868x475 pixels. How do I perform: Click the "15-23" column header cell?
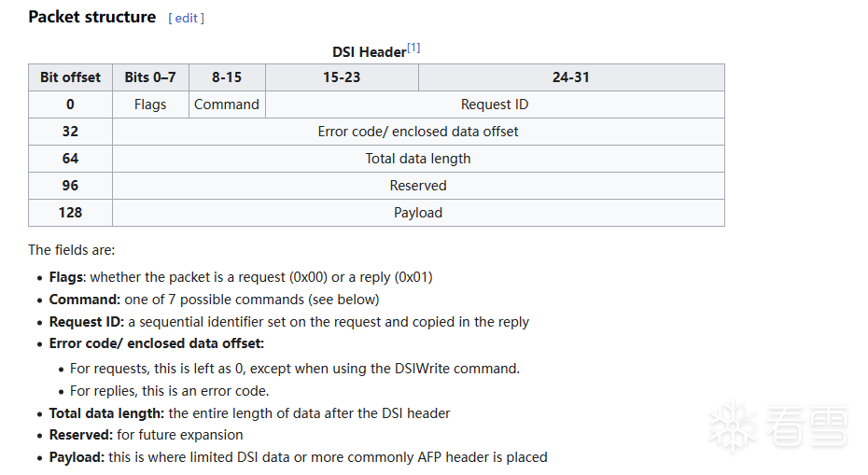[342, 77]
